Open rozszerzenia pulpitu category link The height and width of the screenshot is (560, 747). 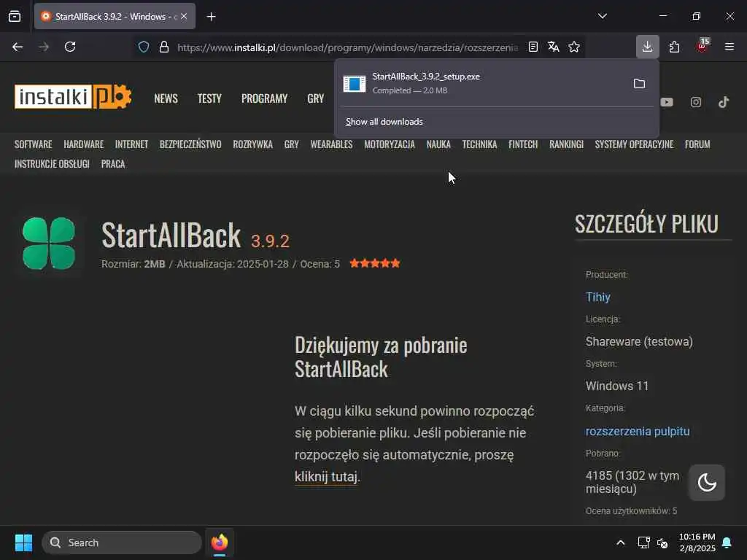(x=638, y=432)
